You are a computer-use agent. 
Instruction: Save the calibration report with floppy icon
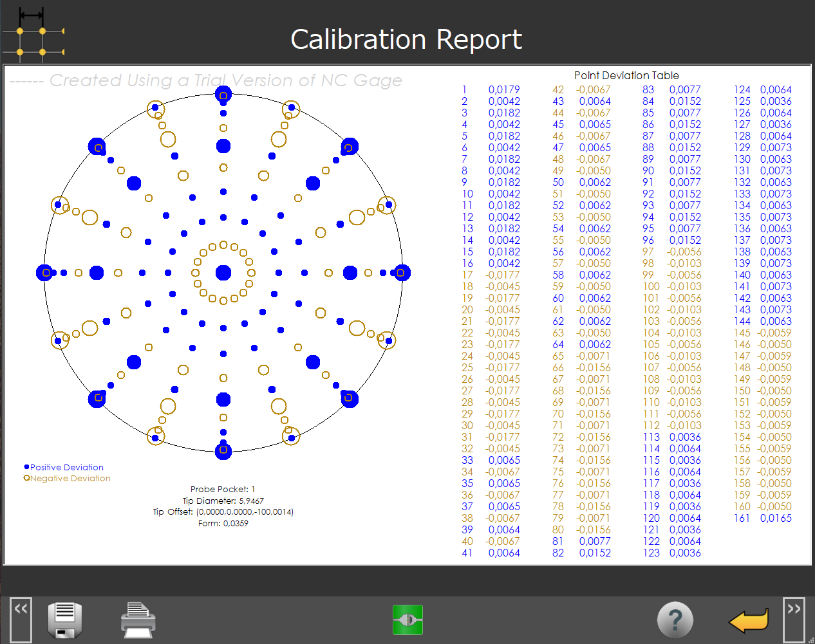65,620
